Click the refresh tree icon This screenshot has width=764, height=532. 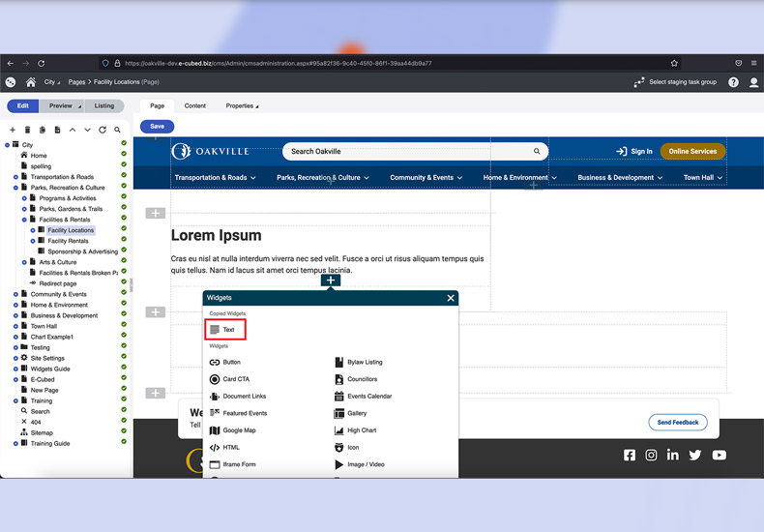[102, 130]
